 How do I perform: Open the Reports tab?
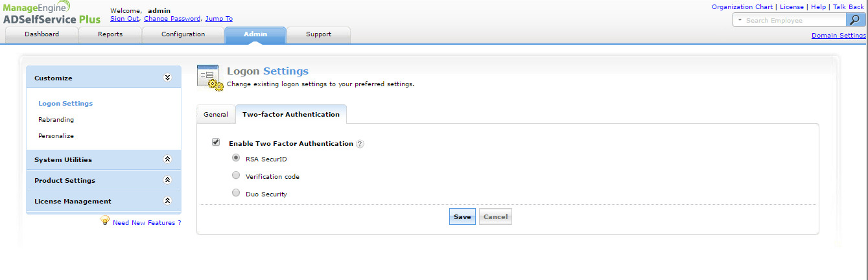tap(110, 34)
